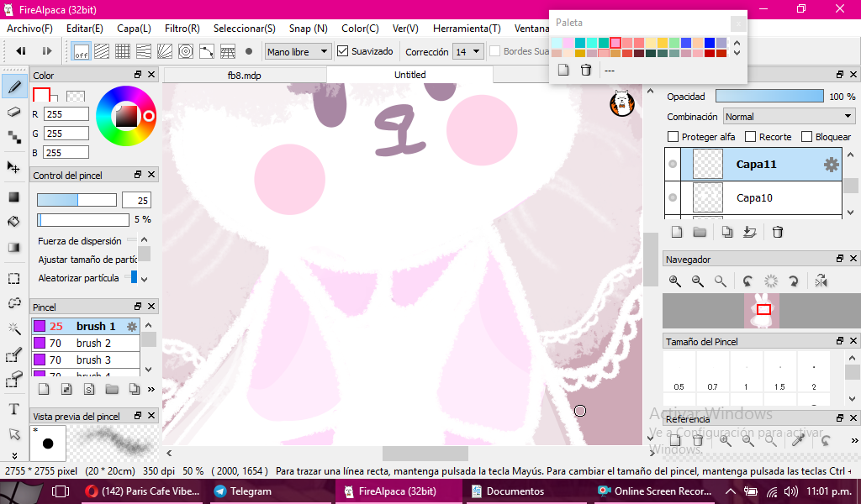
Task: Toggle visibility of Capa11 layer
Action: pos(673,164)
